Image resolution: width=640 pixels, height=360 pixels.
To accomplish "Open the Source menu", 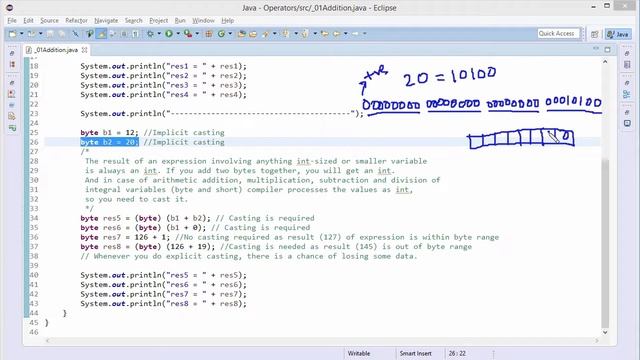I will [49, 20].
